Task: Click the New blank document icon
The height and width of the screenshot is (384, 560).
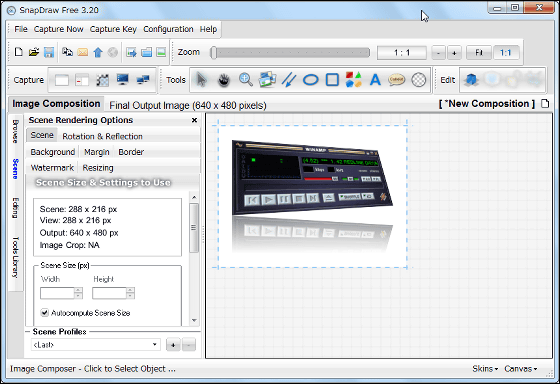Action: click(19, 52)
